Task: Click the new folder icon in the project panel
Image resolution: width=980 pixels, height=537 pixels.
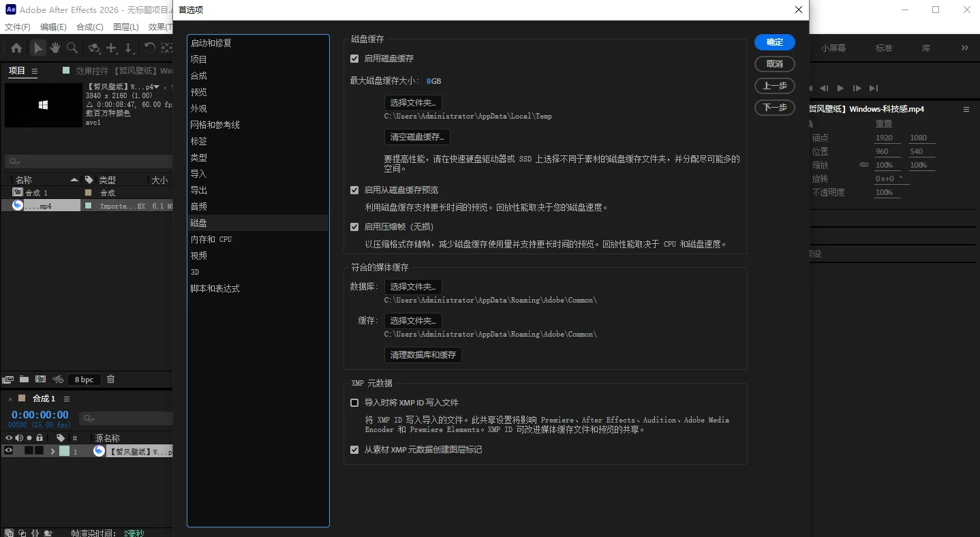Action: click(x=24, y=380)
